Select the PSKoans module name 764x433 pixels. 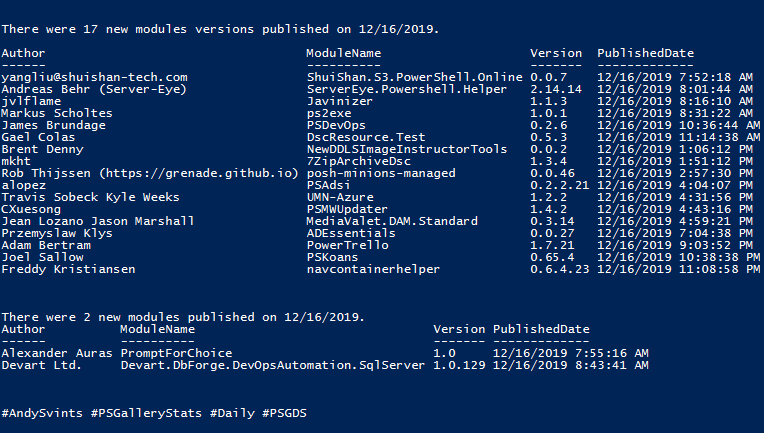pos(332,257)
